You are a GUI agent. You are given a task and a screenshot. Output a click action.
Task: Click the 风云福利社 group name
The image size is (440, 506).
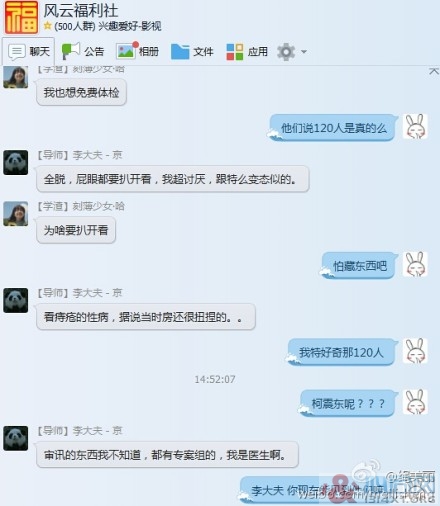[81, 10]
